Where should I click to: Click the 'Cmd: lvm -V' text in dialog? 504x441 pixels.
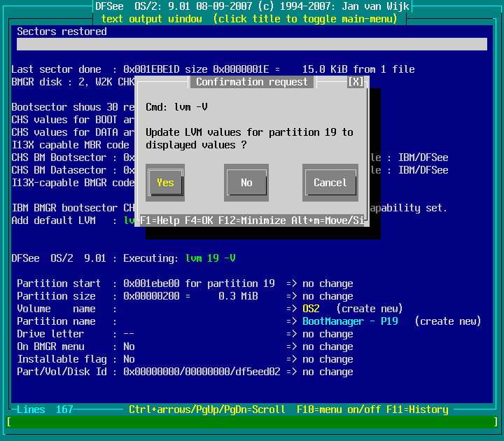[x=176, y=107]
